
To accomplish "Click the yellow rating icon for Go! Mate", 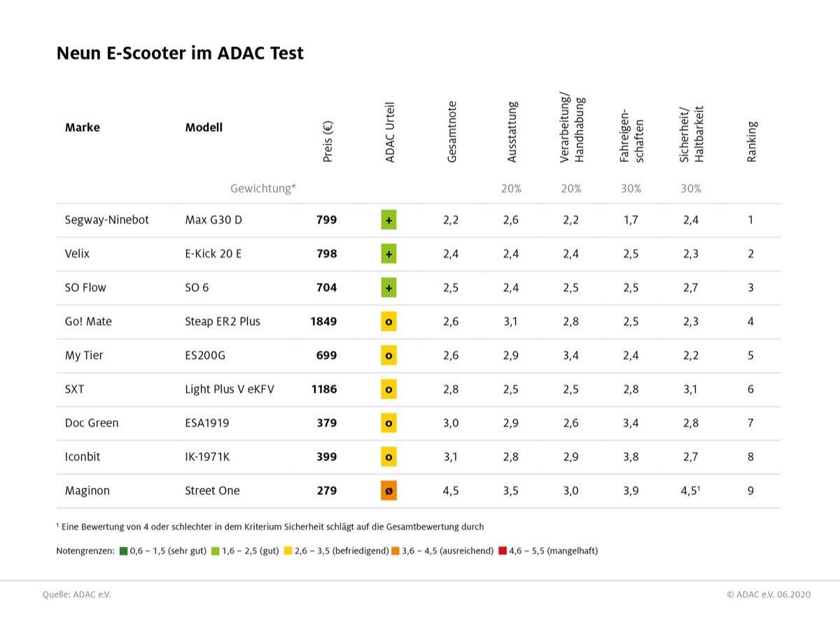I will pos(389,321).
